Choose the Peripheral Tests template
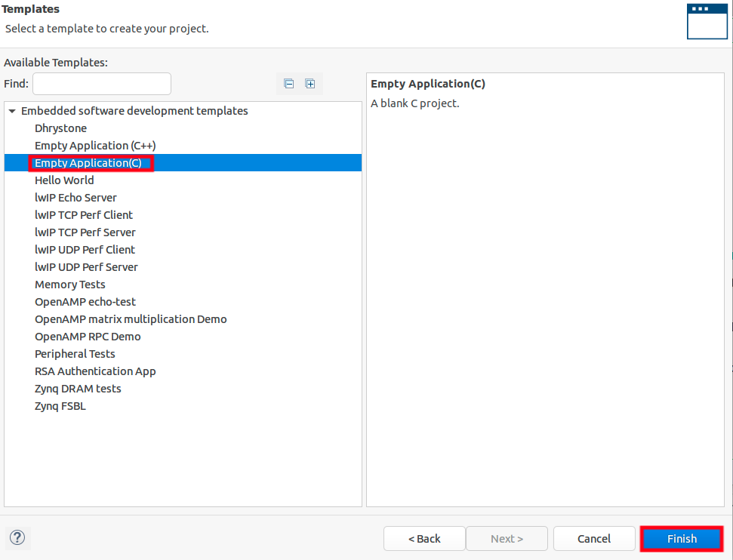The height and width of the screenshot is (560, 733). 75,354
